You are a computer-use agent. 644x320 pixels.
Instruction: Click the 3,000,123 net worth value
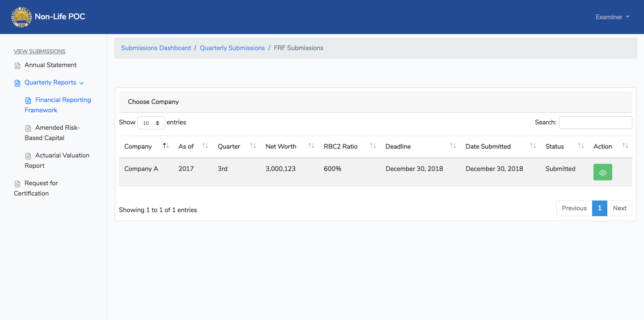(x=280, y=169)
